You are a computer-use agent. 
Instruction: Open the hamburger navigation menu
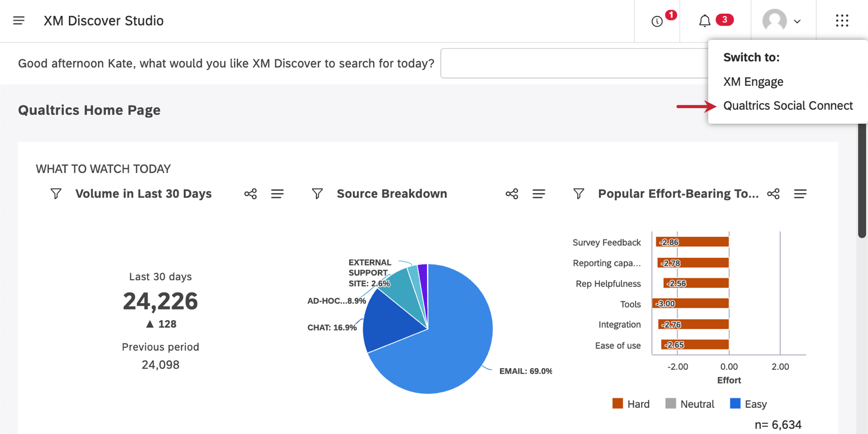tap(19, 20)
